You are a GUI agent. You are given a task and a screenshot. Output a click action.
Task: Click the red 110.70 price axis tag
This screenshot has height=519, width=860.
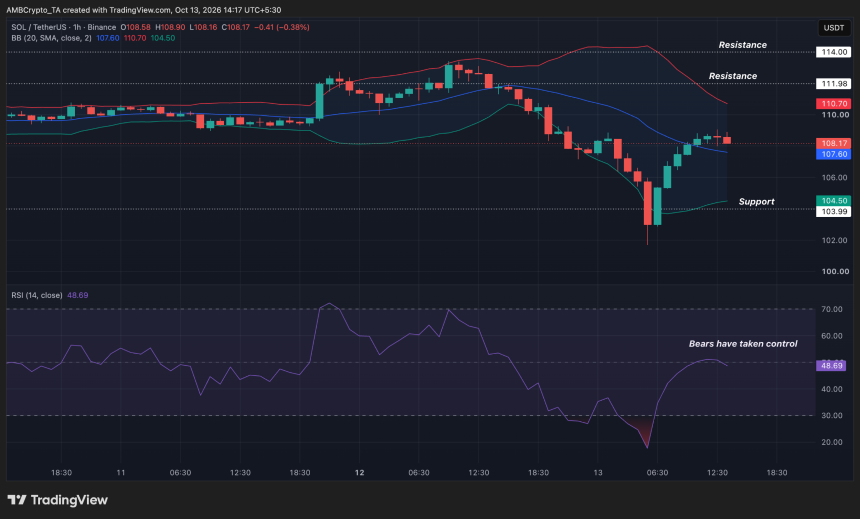834,104
